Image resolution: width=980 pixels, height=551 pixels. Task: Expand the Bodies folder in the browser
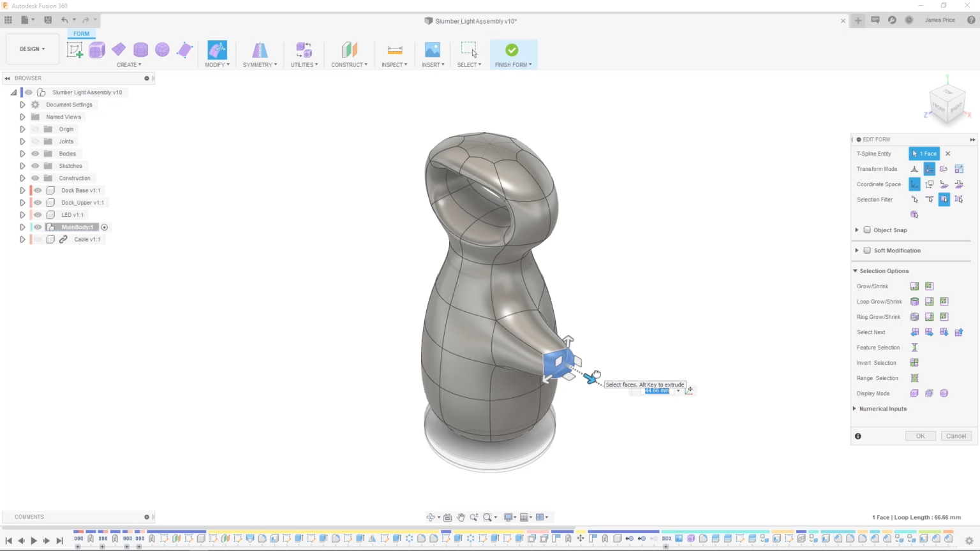pyautogui.click(x=22, y=153)
